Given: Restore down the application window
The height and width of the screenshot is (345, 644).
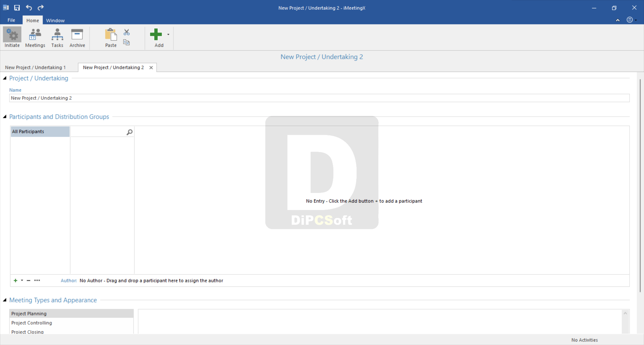Looking at the screenshot, I should click(614, 8).
